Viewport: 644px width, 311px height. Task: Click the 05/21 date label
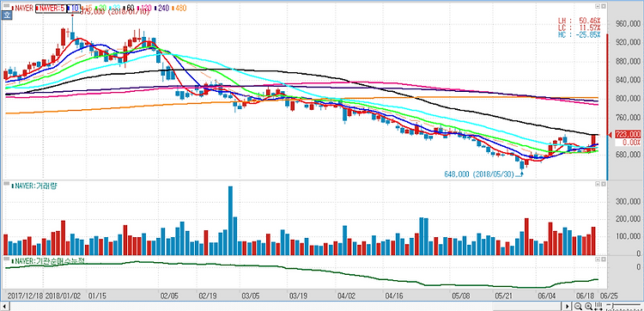(503, 296)
